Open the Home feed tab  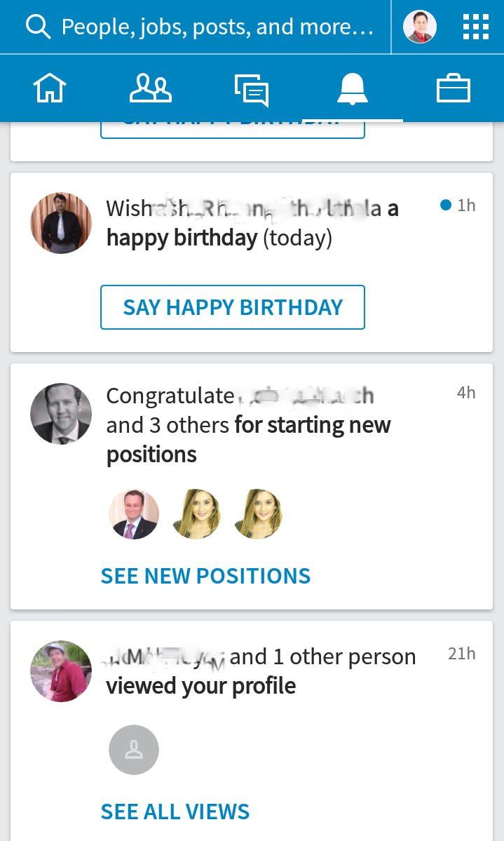[x=50, y=90]
